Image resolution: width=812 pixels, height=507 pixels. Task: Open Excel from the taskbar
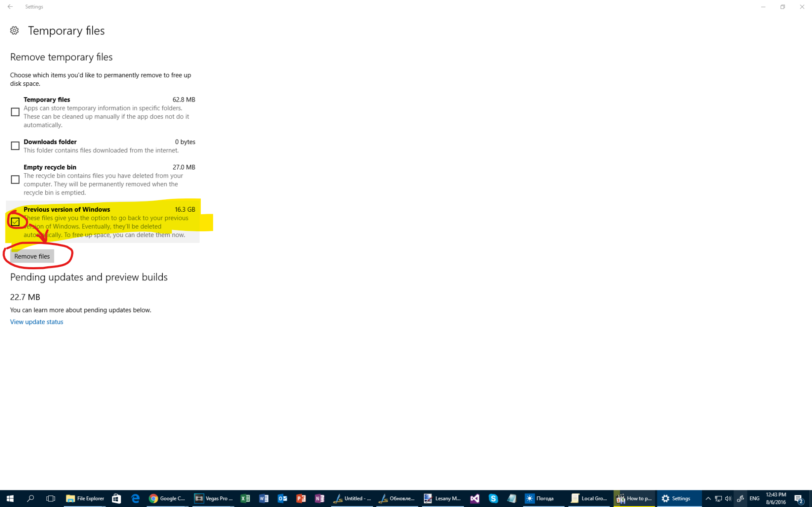pyautogui.click(x=245, y=498)
